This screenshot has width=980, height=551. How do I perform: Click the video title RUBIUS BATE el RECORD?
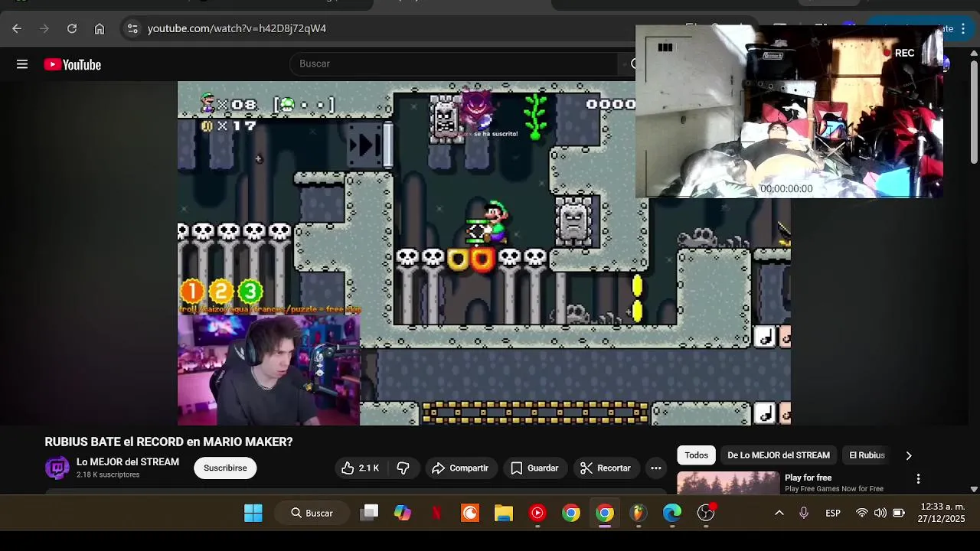(x=168, y=442)
